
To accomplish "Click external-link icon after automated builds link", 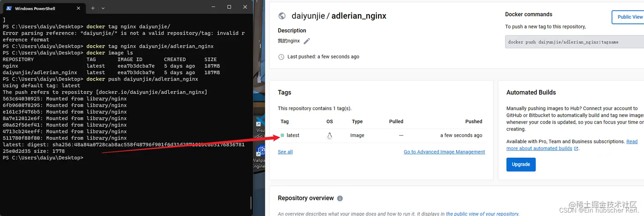I will point(576,148).
